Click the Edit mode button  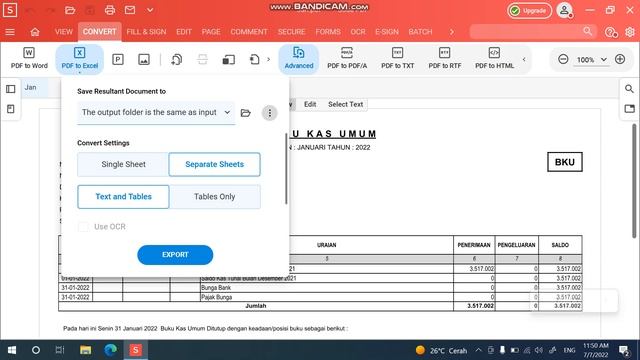(310, 104)
